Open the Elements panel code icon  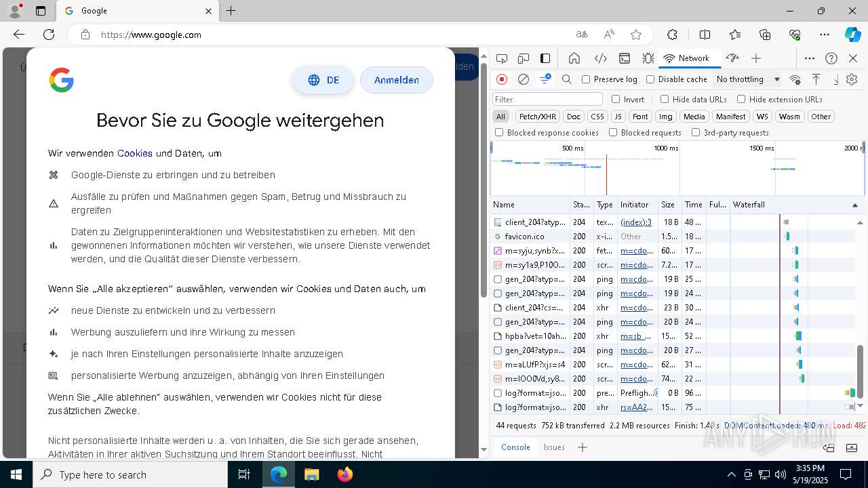click(x=600, y=58)
